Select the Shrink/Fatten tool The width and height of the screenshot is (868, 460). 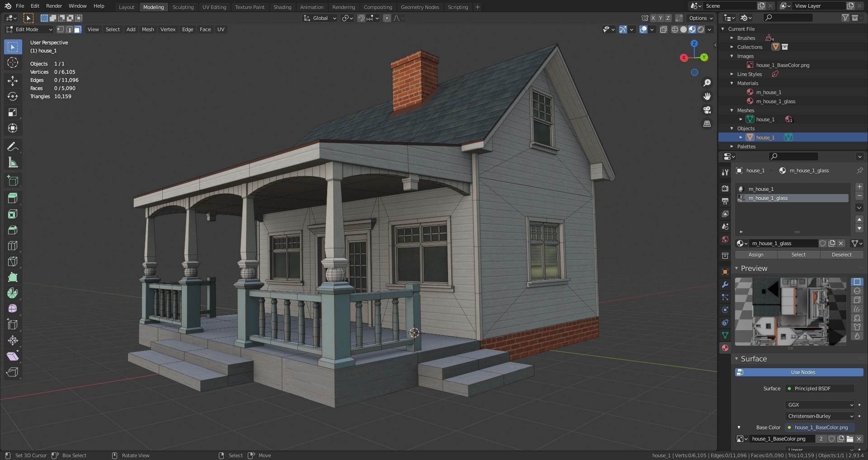tap(13, 340)
